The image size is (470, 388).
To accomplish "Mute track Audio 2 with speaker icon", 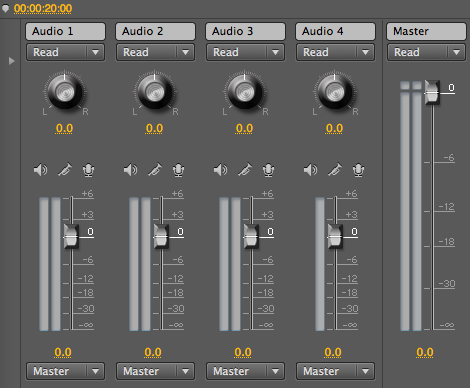I will [131, 170].
